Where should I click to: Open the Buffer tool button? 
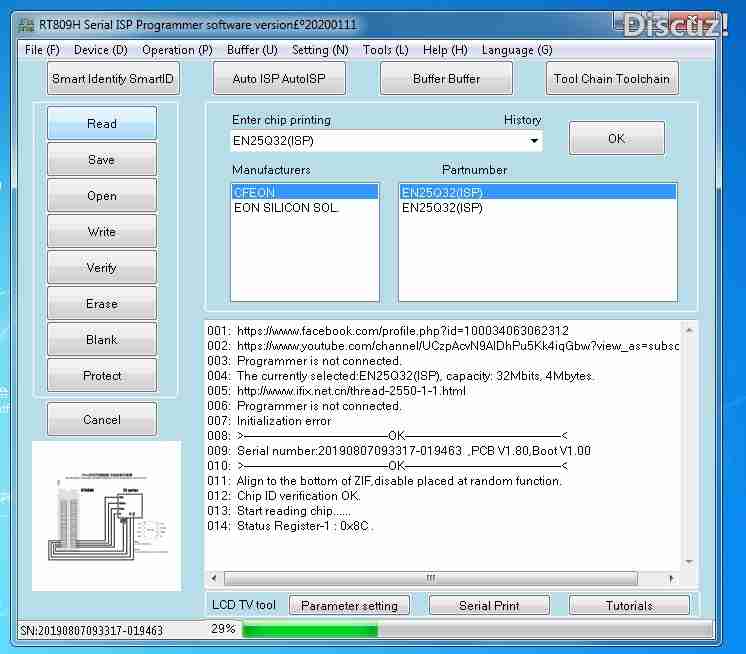(446, 79)
